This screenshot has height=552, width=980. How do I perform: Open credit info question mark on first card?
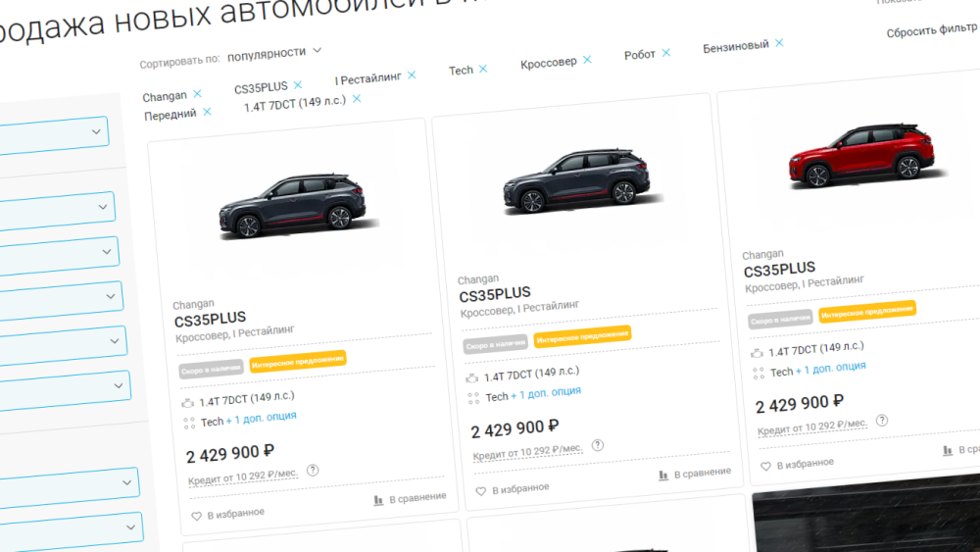coord(313,471)
